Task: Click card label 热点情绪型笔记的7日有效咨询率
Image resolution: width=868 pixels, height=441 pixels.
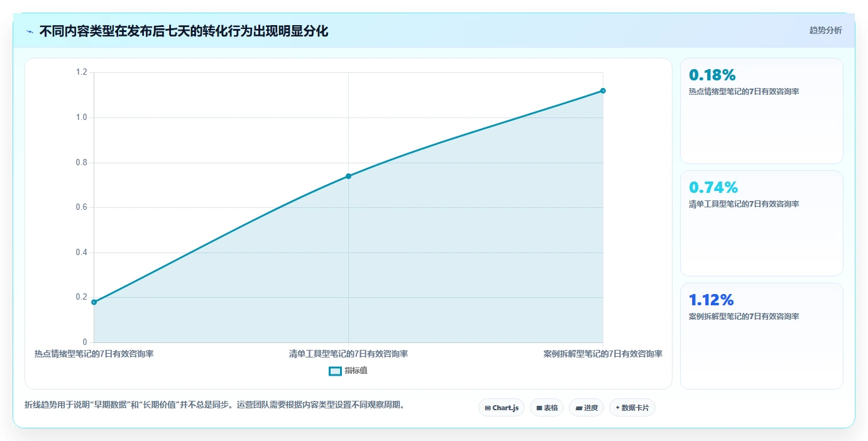Action: pyautogui.click(x=744, y=91)
